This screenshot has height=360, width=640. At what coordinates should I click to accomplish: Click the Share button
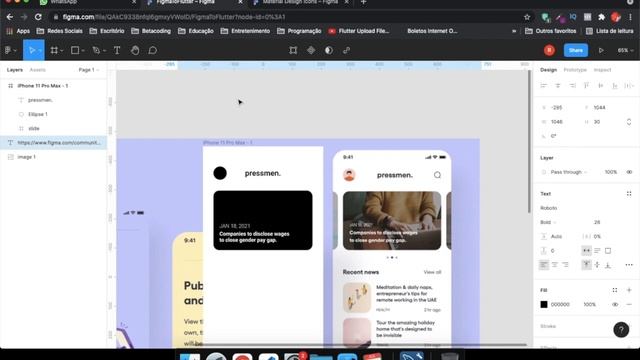pos(576,50)
